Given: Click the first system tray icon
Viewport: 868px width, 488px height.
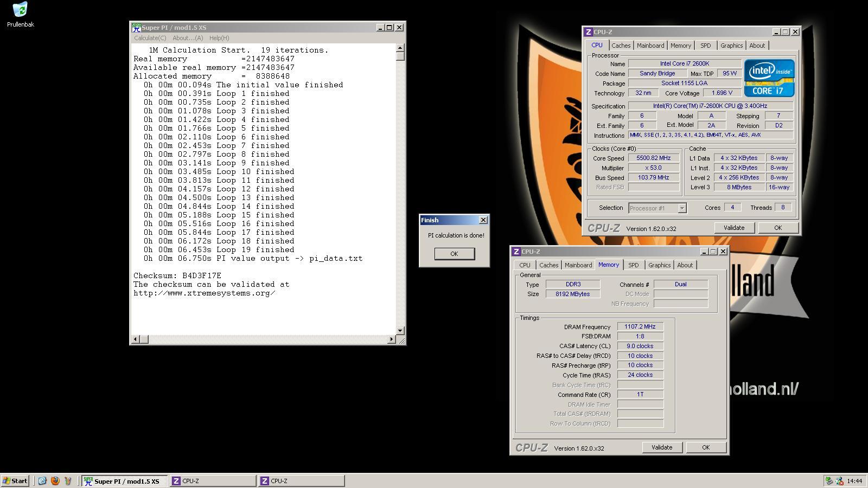Looking at the screenshot, I should [828, 481].
